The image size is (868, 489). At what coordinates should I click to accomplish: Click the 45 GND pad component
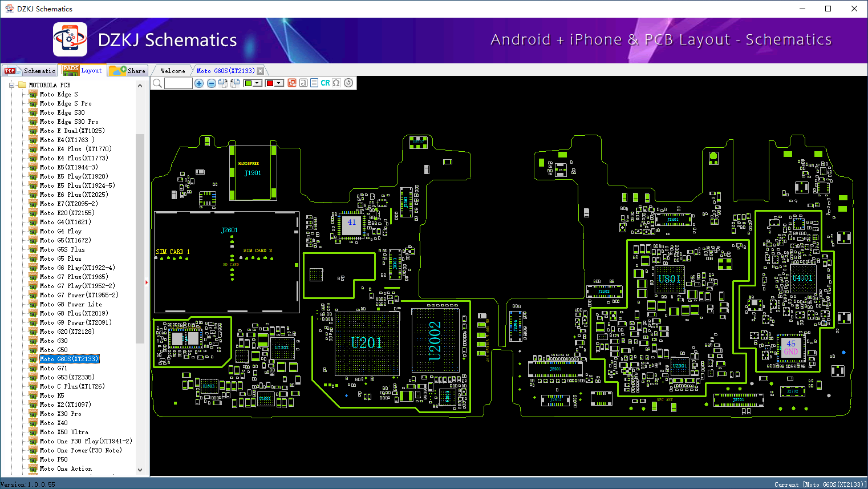coord(791,347)
